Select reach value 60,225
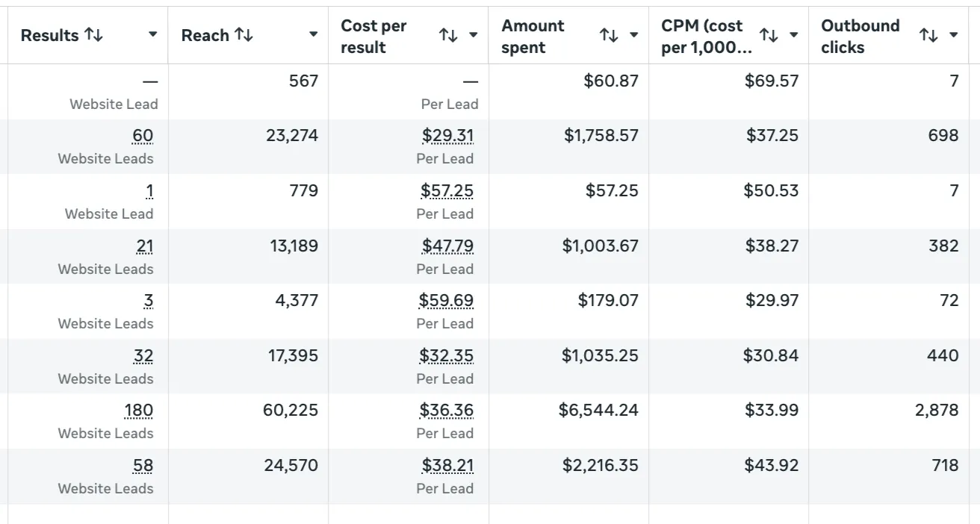 coord(291,411)
